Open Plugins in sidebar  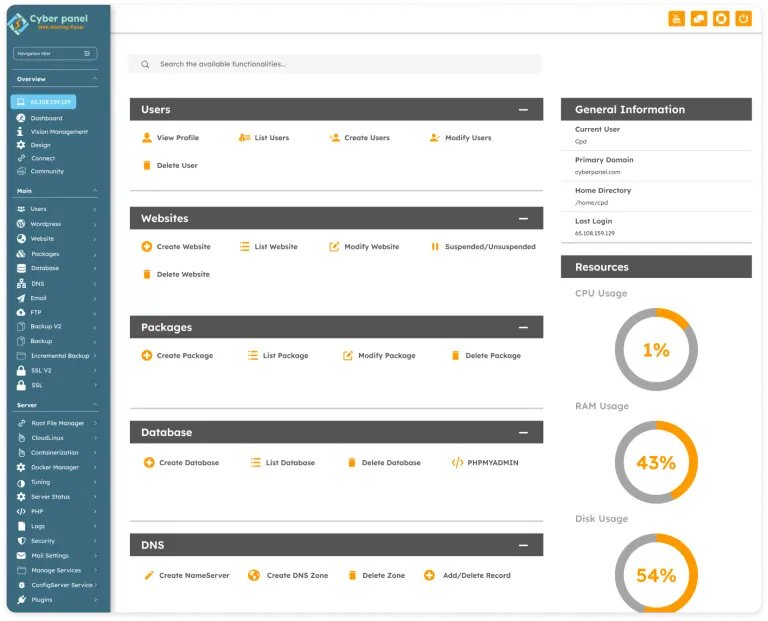56,600
